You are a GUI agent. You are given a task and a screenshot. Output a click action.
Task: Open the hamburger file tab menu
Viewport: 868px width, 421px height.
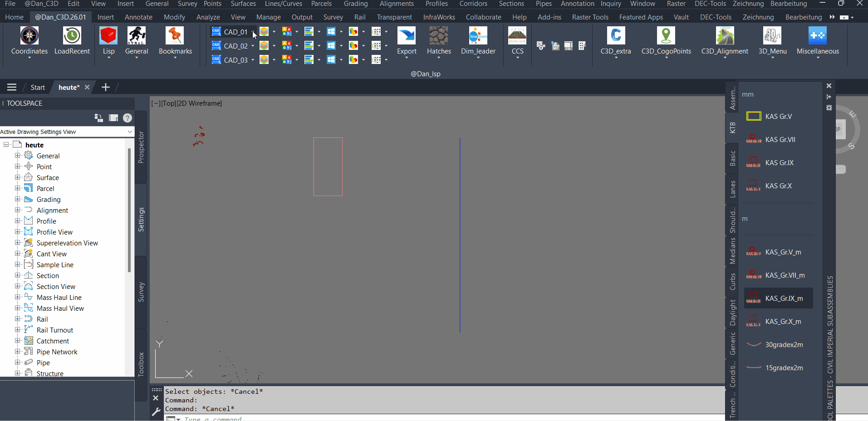pos(12,87)
